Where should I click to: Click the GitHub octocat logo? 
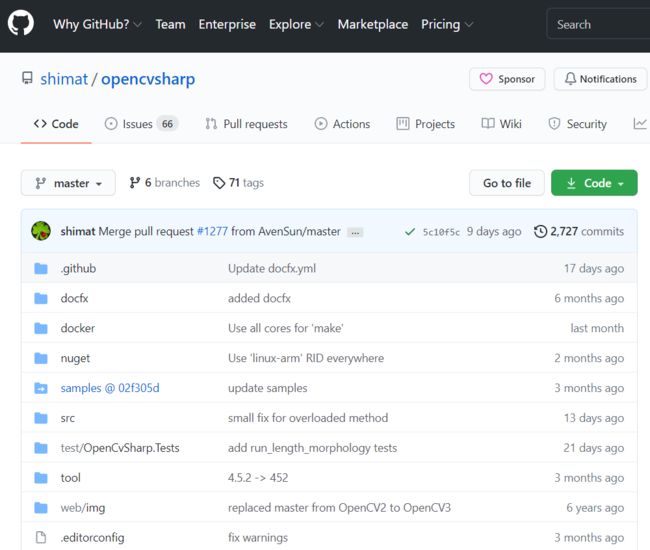(21, 24)
